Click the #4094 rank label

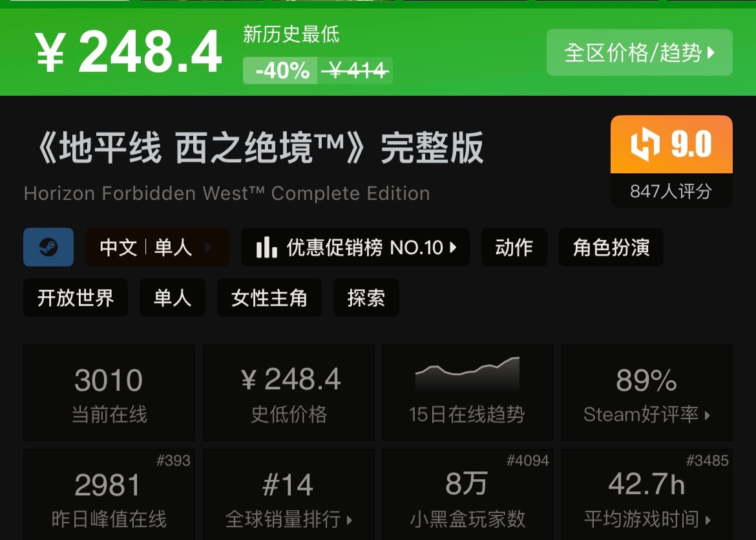pos(527,460)
